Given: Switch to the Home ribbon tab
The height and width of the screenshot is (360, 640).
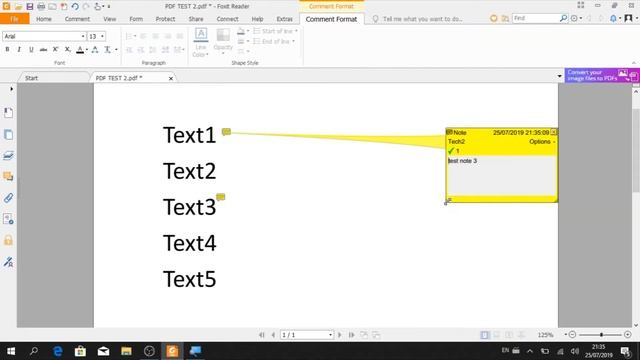Looking at the screenshot, I should click(44, 19).
